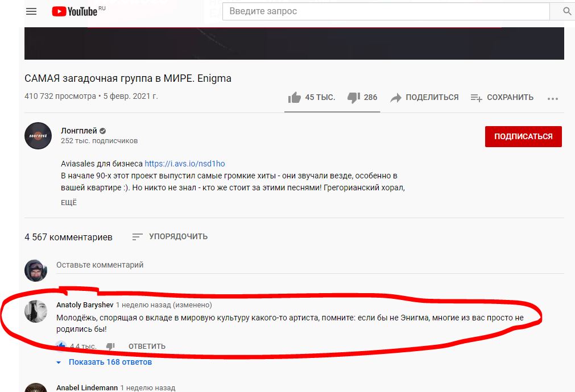Open the Лонгплей channel avatar
Viewport: 575px width, 392px height.
38,136
